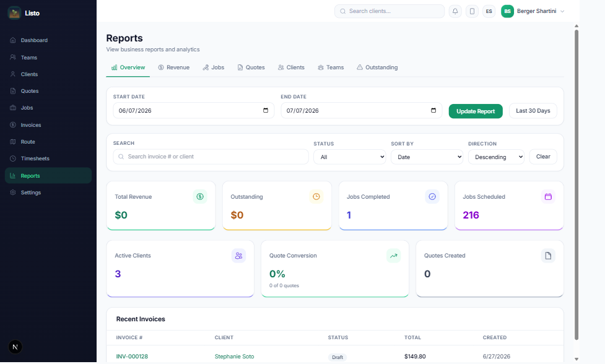605x364 pixels.
Task: Select the Overview tab
Action: 128,67
